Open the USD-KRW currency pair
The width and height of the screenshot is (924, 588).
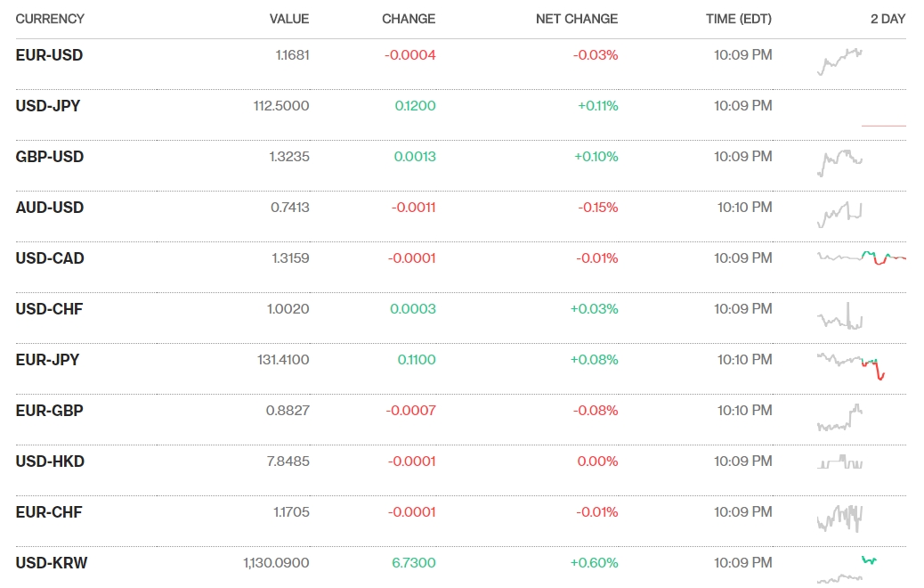click(52, 563)
